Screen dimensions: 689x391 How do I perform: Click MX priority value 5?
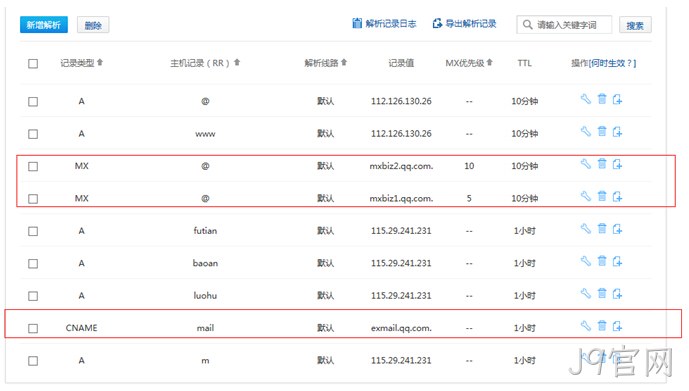469,199
